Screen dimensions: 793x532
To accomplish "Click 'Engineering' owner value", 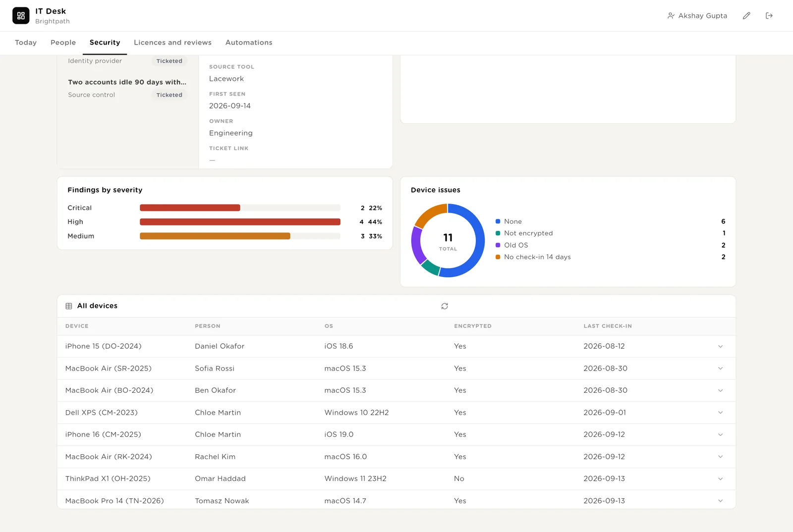I will click(x=231, y=133).
